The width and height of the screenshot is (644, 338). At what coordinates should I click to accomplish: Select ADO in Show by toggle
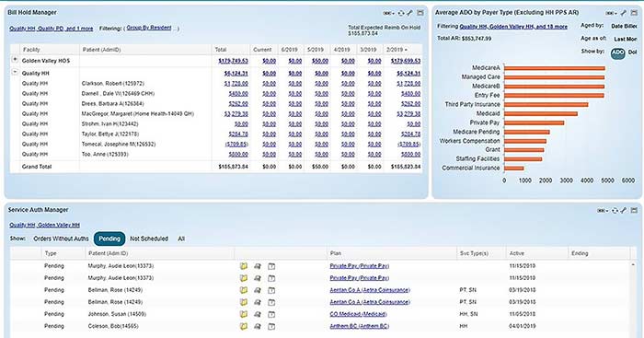[617, 52]
